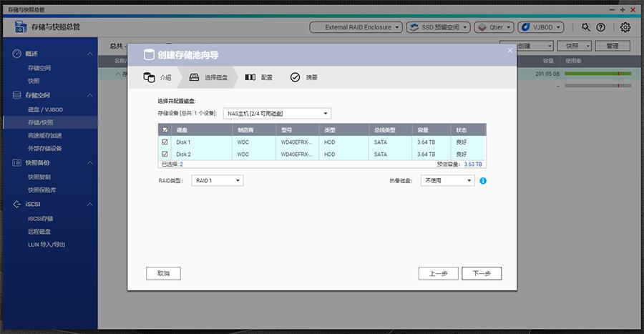Image resolution: width=644 pixels, height=334 pixels.
Task: Click the 取消 button
Action: (x=163, y=273)
